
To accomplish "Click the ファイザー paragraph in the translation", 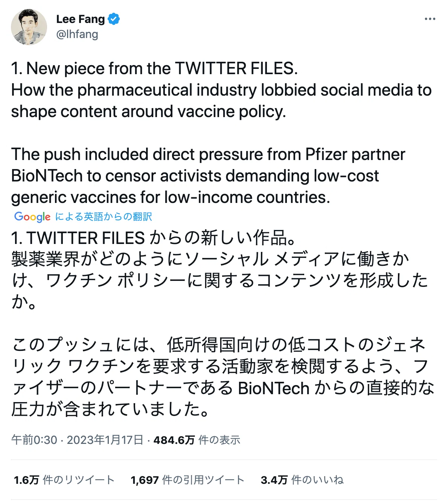I will point(223,377).
